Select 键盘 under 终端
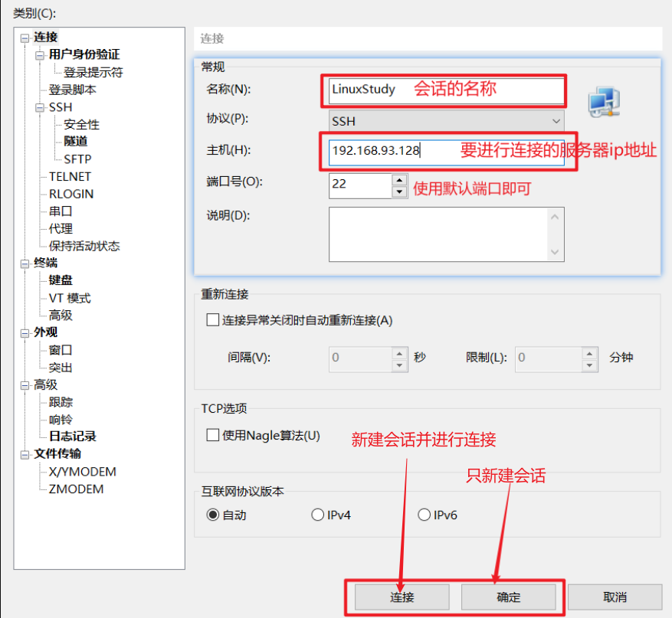The width and height of the screenshot is (672, 618). click(61, 280)
